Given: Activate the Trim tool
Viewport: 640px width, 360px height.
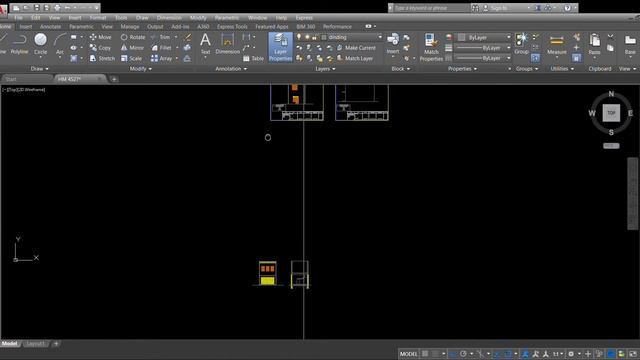Looking at the screenshot, I should [161, 37].
